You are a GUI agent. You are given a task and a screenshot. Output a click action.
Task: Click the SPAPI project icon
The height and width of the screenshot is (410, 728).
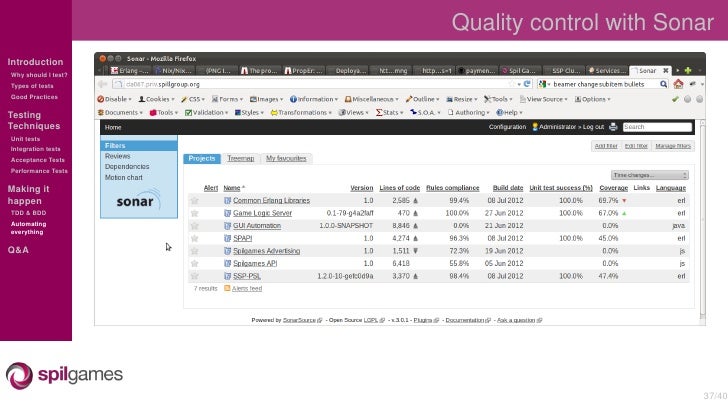tap(228, 238)
